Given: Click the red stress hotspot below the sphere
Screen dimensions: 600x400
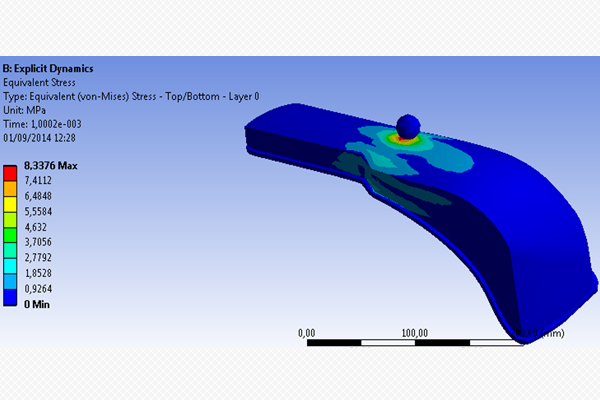Looking at the screenshot, I should [x=405, y=140].
